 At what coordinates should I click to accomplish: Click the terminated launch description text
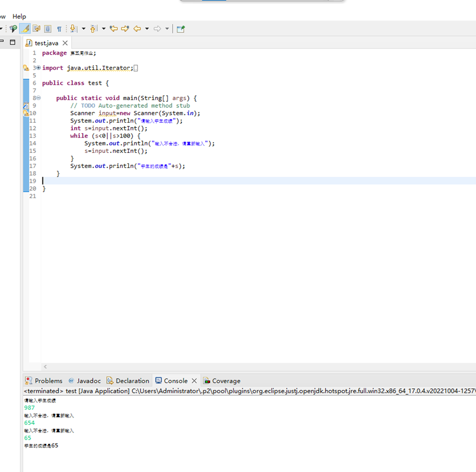(249, 391)
